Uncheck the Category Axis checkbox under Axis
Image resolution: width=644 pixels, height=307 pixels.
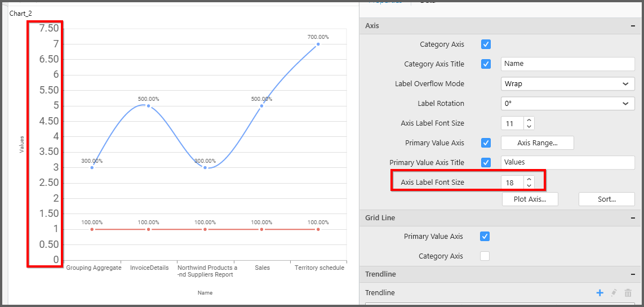coord(486,45)
